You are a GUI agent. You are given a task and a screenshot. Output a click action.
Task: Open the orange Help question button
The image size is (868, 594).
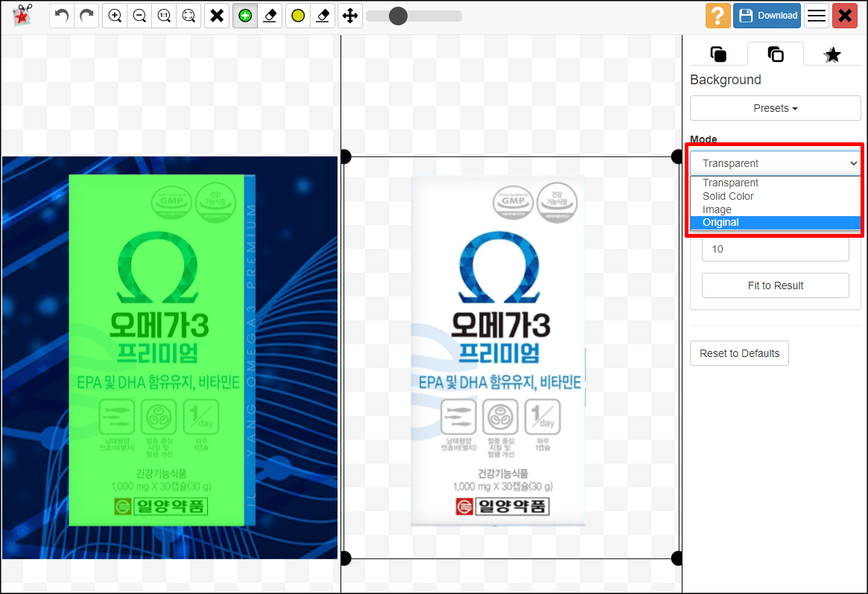click(717, 16)
